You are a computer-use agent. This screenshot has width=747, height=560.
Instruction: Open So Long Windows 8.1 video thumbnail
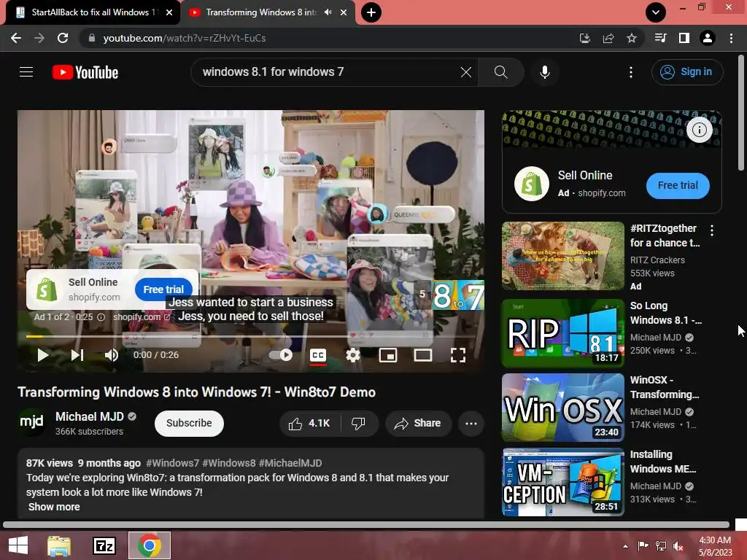click(563, 333)
